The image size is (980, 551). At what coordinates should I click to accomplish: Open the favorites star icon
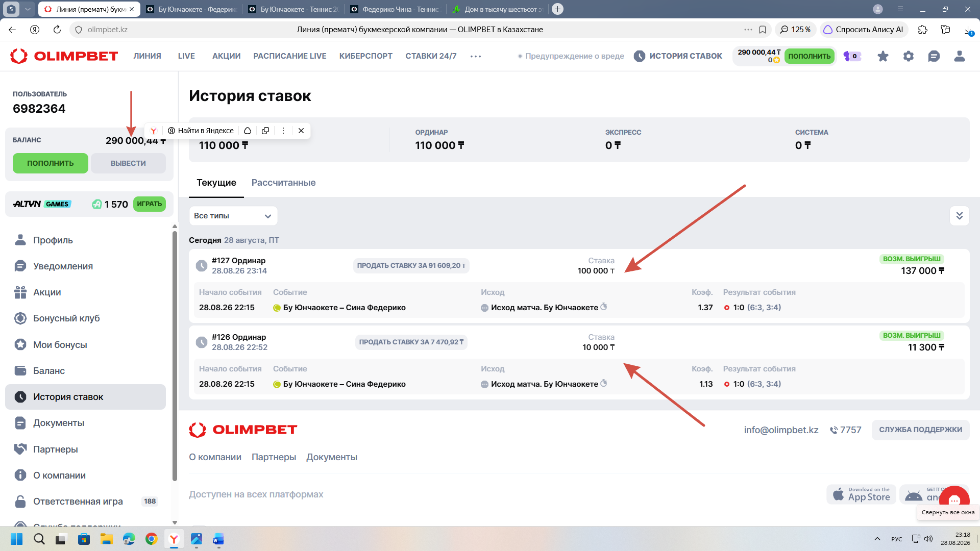click(883, 56)
